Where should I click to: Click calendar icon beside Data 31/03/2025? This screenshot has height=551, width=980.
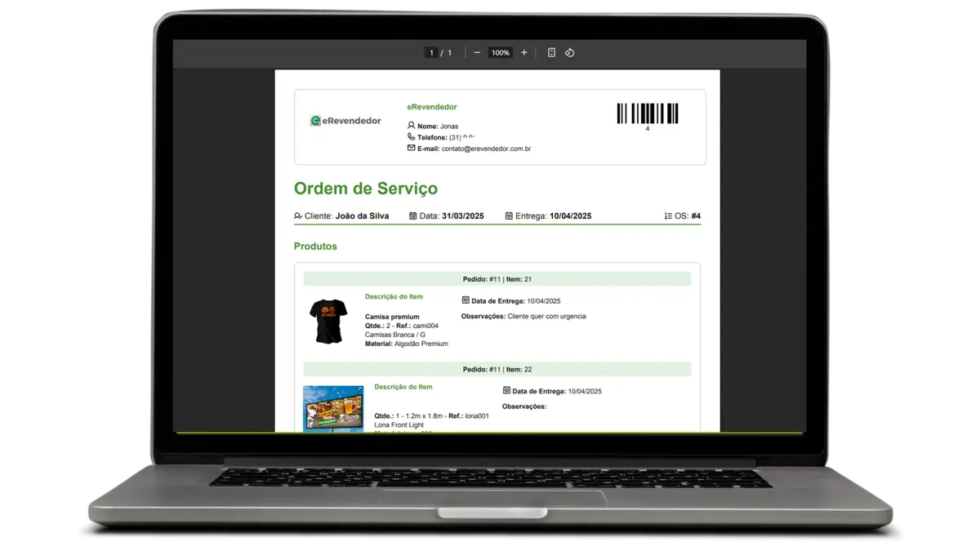pyautogui.click(x=413, y=216)
